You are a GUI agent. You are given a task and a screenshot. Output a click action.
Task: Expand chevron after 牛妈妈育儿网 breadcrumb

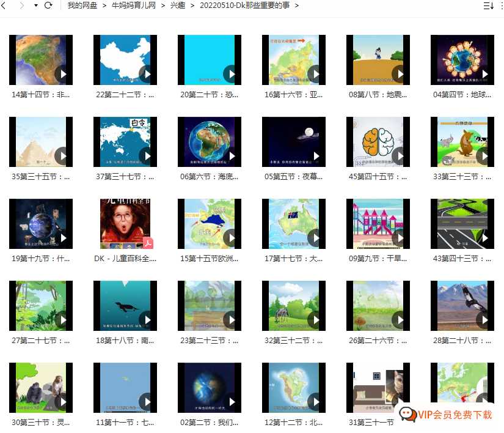pyautogui.click(x=163, y=6)
